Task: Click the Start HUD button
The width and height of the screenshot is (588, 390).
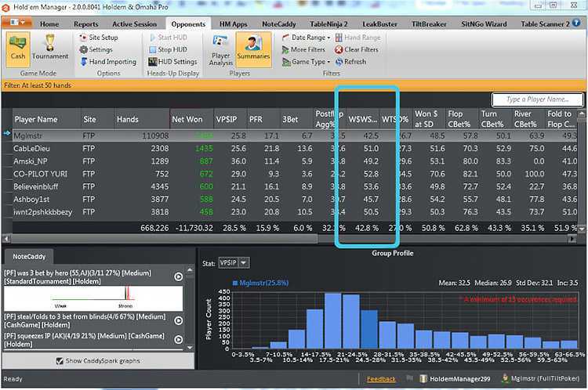Action: tap(168, 38)
